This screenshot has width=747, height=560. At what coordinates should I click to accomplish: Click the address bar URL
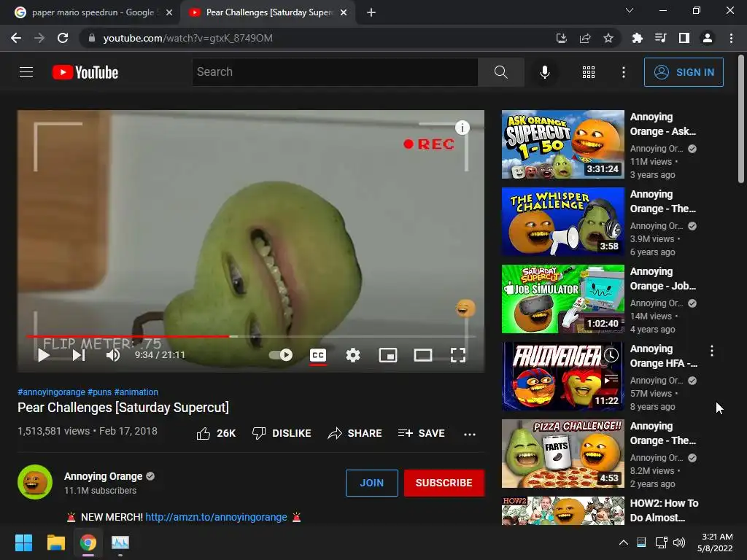point(187,38)
